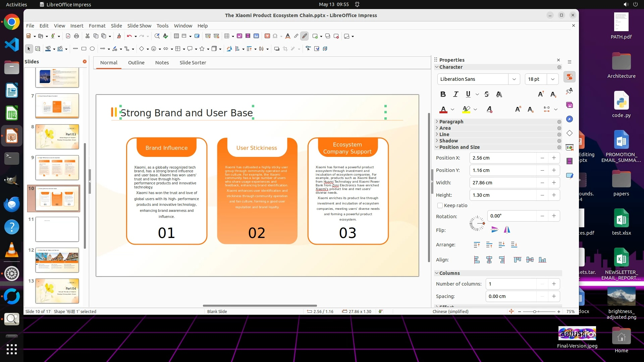The image size is (644, 362).
Task: Enable the Keep ratio checkbox
Action: tap(440, 205)
